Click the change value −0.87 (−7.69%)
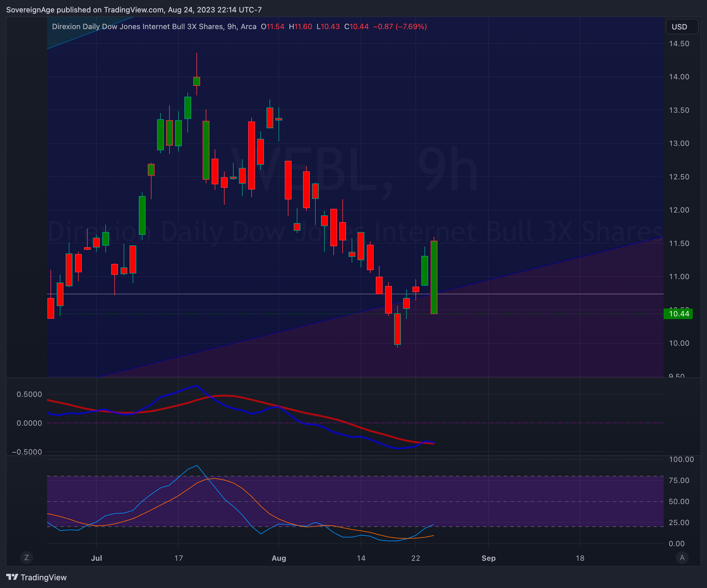 (400, 27)
